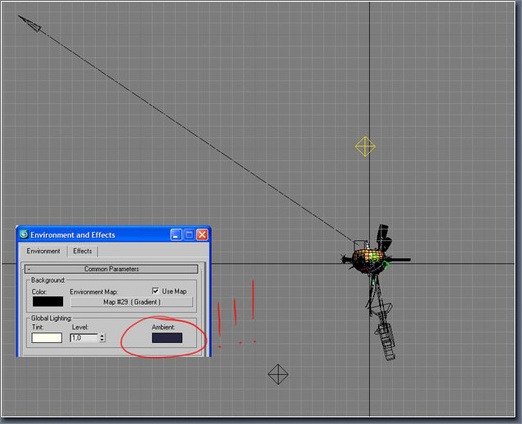Open the black Background Color swatch
Image resolution: width=522 pixels, height=424 pixels.
click(x=48, y=301)
